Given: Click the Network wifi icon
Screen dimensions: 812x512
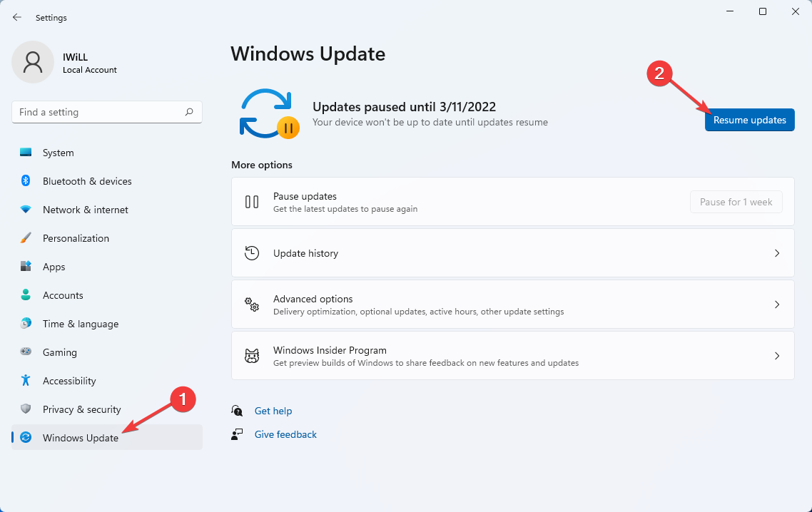Looking at the screenshot, I should click(26, 209).
